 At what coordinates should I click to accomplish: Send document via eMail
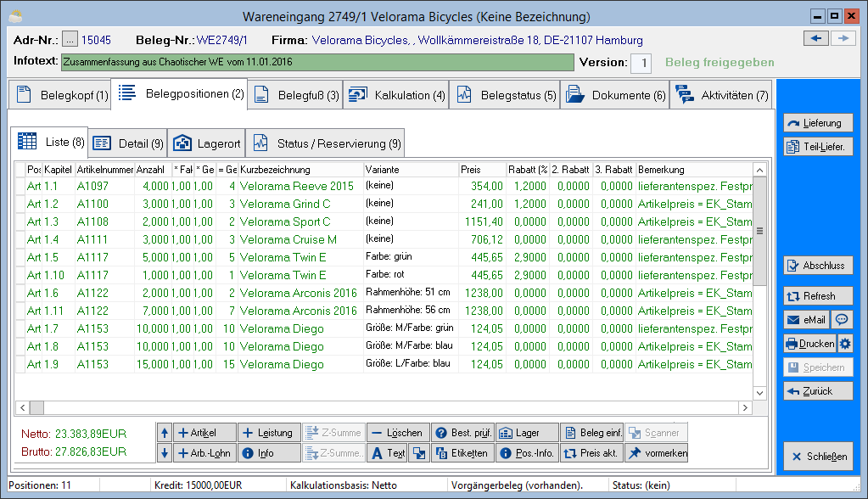(x=807, y=320)
